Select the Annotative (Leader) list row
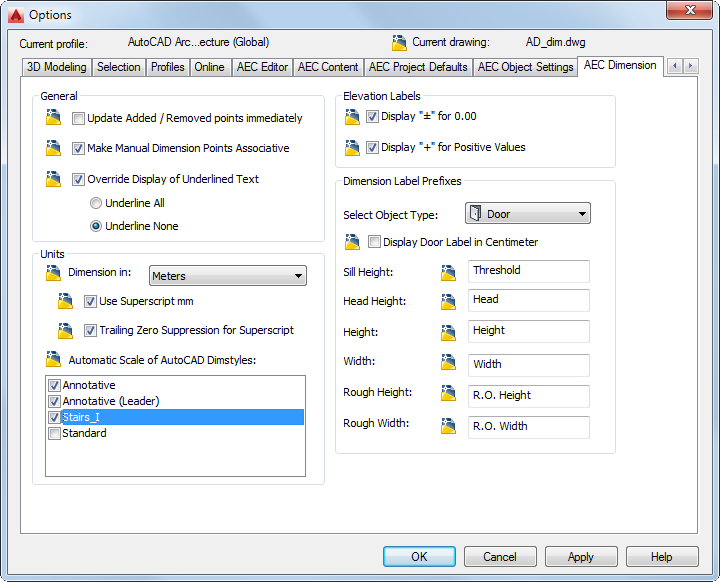This screenshot has width=720, height=582. (x=175, y=401)
